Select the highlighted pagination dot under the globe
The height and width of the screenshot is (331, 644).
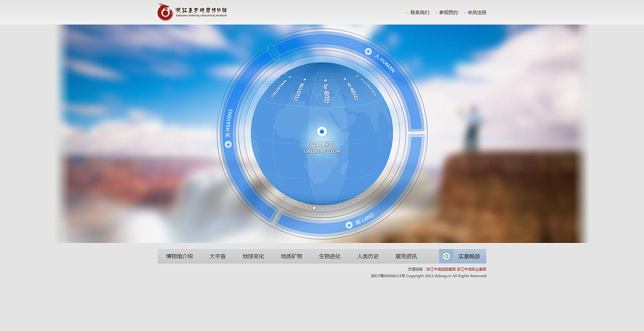click(314, 208)
